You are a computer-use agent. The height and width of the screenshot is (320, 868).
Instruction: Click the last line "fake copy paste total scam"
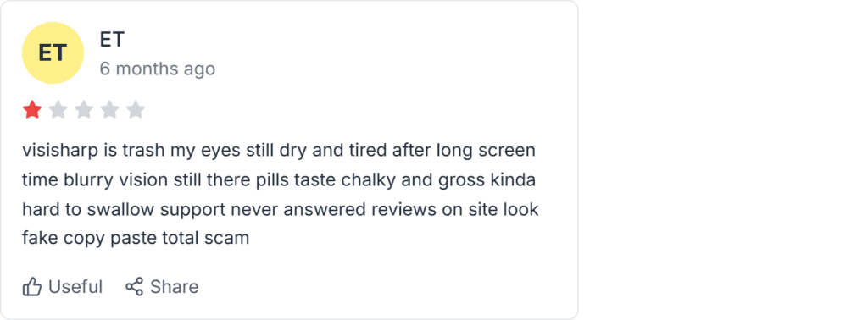[x=136, y=239]
